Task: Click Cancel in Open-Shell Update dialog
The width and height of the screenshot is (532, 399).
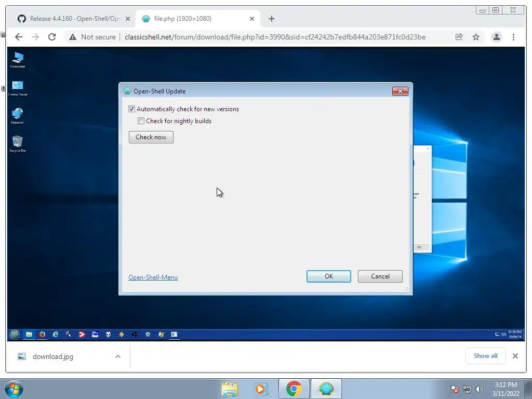Action: tap(380, 276)
